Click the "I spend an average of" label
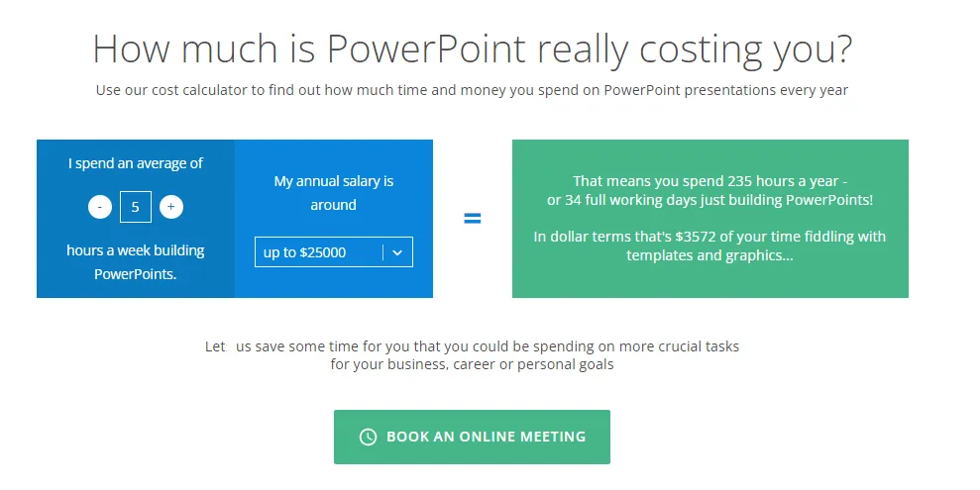The width and height of the screenshot is (980, 490). [136, 163]
